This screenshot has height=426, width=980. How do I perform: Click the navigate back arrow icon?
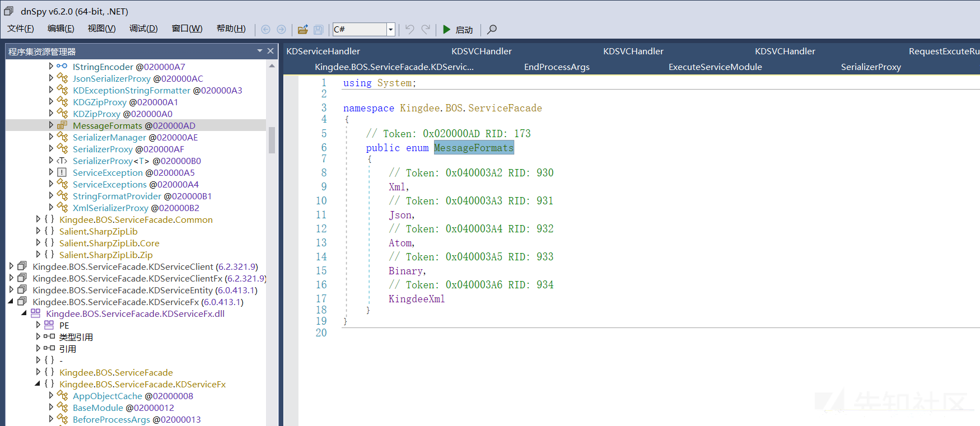tap(266, 29)
